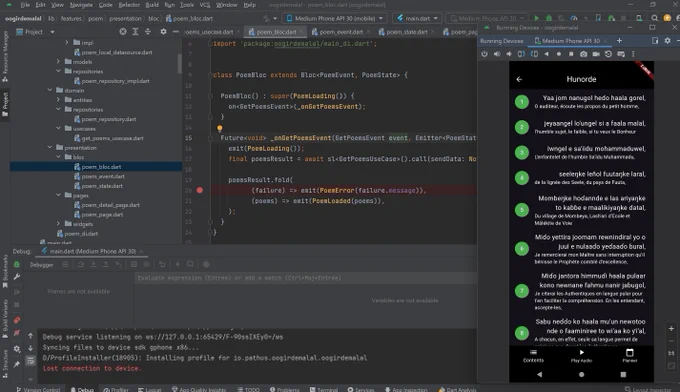This screenshot has width=680, height=392.
Task: Open poem_repository_impl.dart file
Action: click(x=115, y=81)
